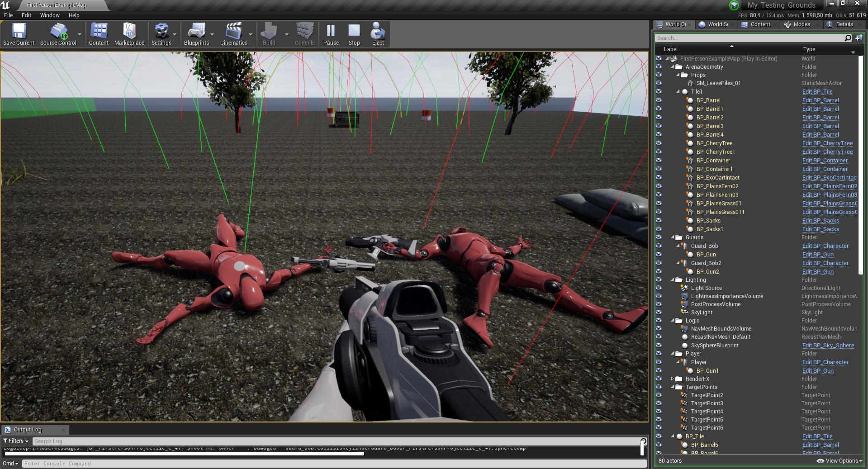Image resolution: width=868 pixels, height=469 pixels.
Task: Open the Cmd dropdown selector
Action: (x=10, y=464)
